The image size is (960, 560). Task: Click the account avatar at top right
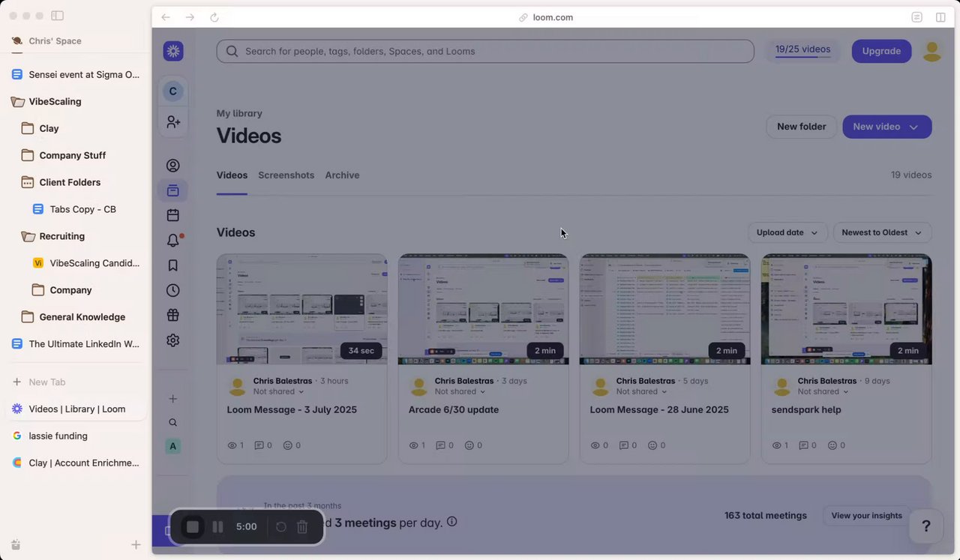coord(931,51)
